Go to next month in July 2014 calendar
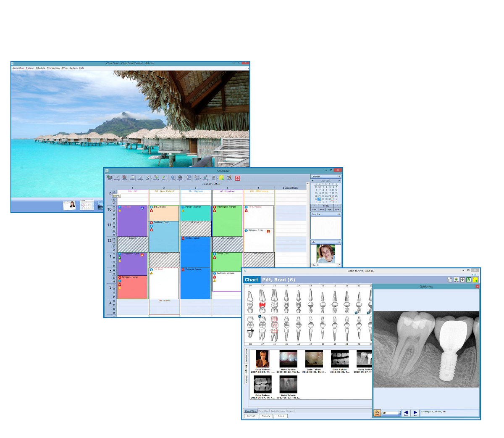The image size is (504, 438). pyautogui.click(x=339, y=181)
